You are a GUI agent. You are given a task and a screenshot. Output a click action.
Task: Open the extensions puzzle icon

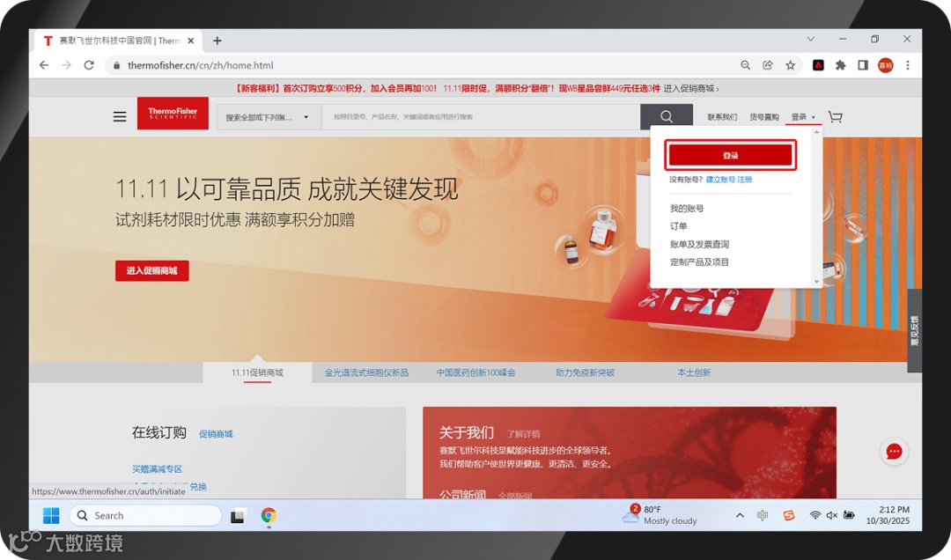pyautogui.click(x=841, y=65)
